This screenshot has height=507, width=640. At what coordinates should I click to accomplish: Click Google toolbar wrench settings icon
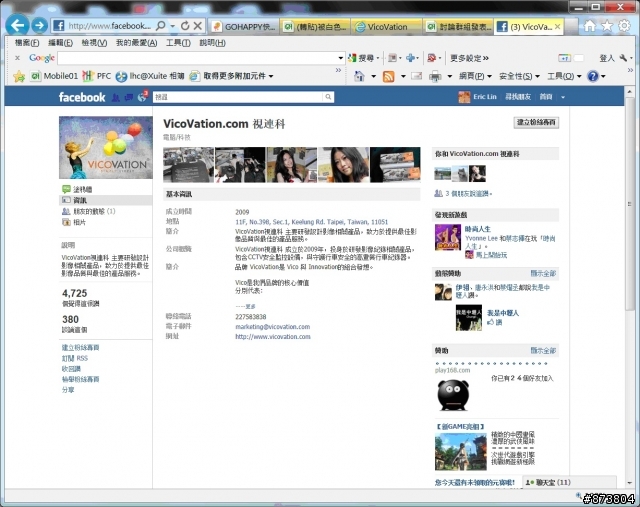click(x=623, y=58)
